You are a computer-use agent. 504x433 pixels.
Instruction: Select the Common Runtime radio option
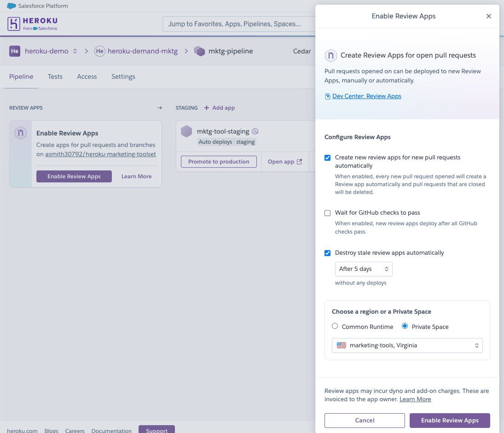[335, 326]
